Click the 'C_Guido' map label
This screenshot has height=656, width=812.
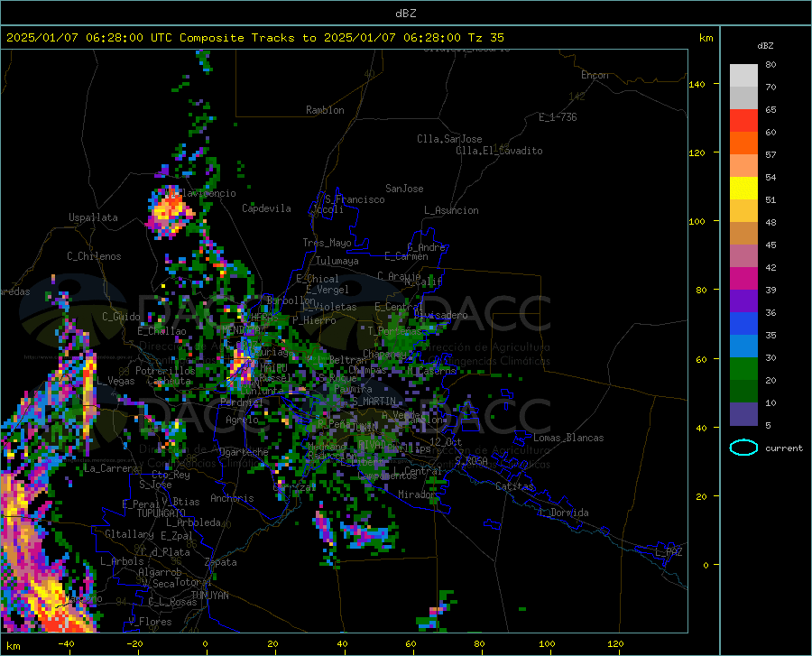[x=121, y=317]
